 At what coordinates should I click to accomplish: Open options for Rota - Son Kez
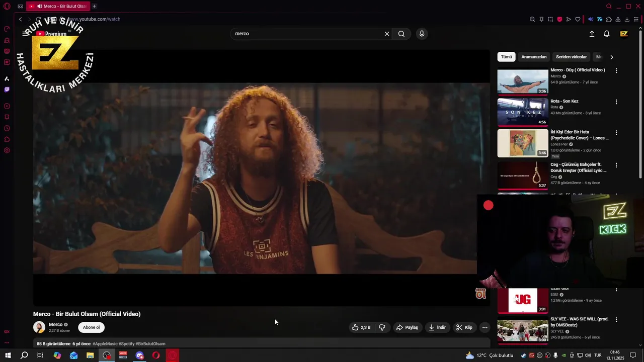pos(616,102)
